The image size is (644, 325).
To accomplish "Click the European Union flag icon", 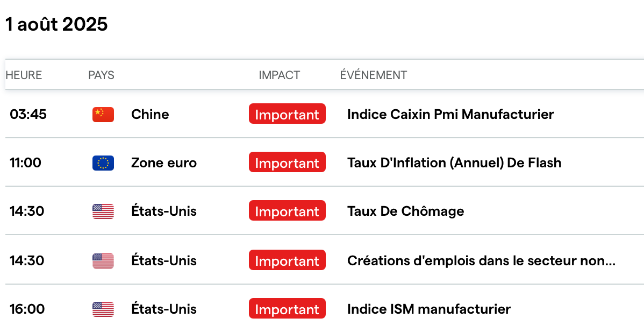I will [103, 162].
